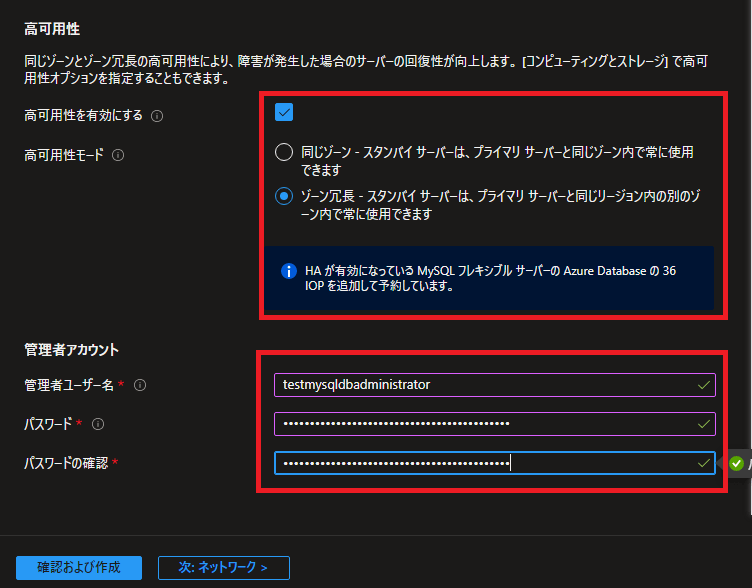The image size is (752, 588).
Task: Click green checkmark in the username field
Action: [704, 385]
